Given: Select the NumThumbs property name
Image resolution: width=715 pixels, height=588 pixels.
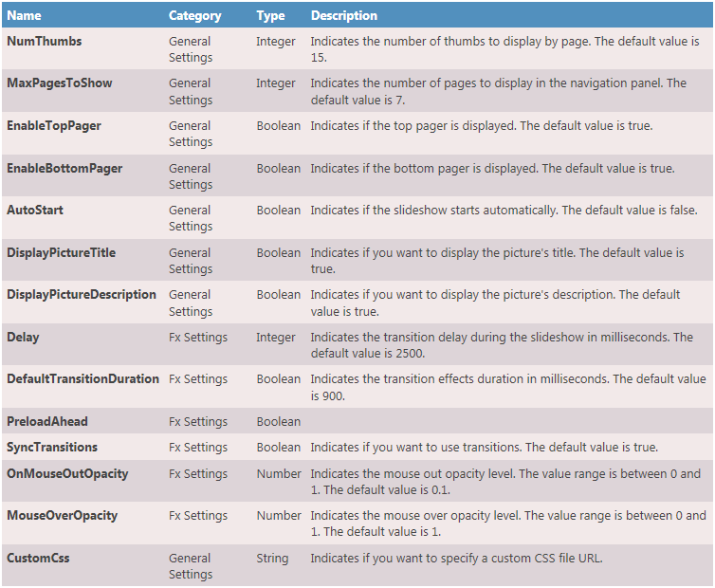Looking at the screenshot, I should pyautogui.click(x=45, y=42).
